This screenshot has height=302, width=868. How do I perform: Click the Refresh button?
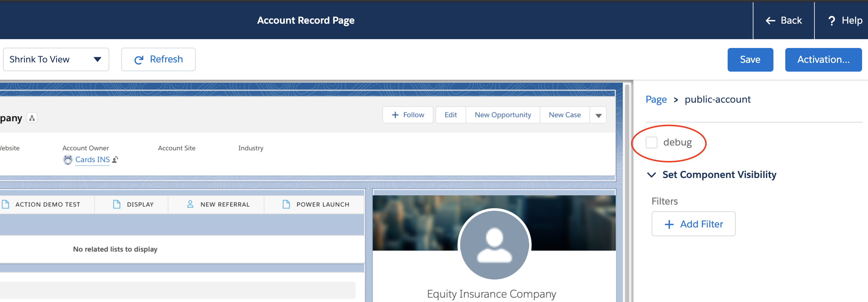click(x=158, y=59)
